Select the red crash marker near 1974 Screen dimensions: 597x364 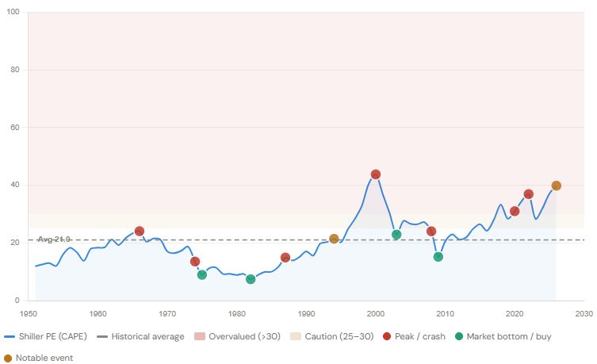195,262
